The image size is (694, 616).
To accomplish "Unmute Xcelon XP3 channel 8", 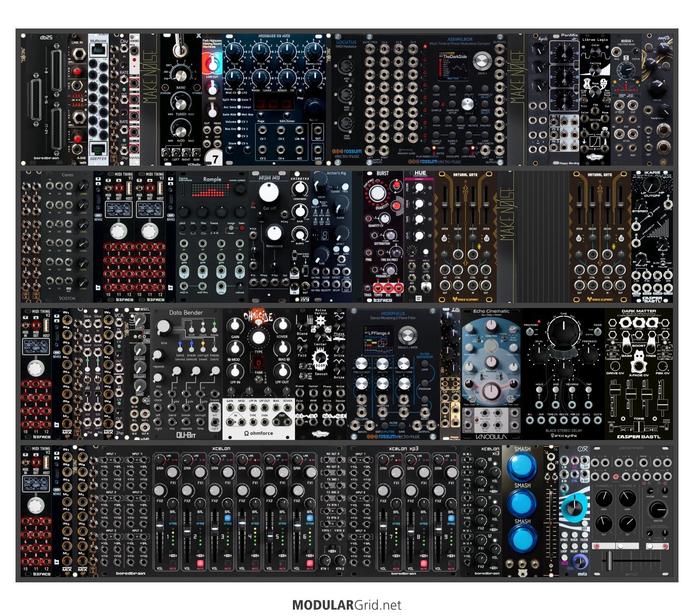I will coord(424,562).
